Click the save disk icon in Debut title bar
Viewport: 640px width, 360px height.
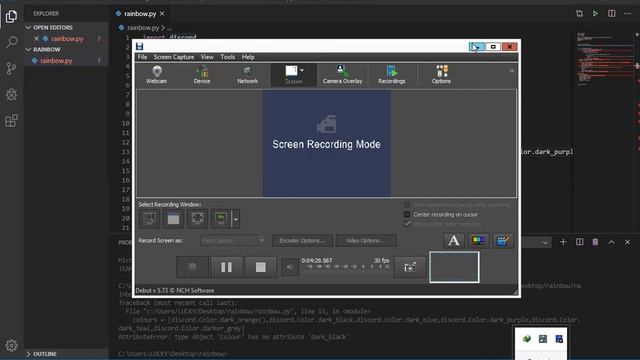[x=140, y=46]
